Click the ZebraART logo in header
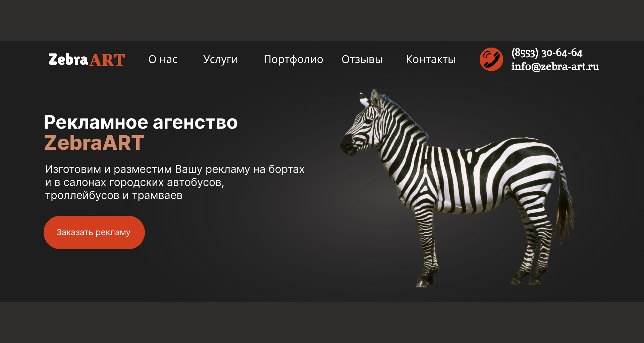 pos(87,60)
